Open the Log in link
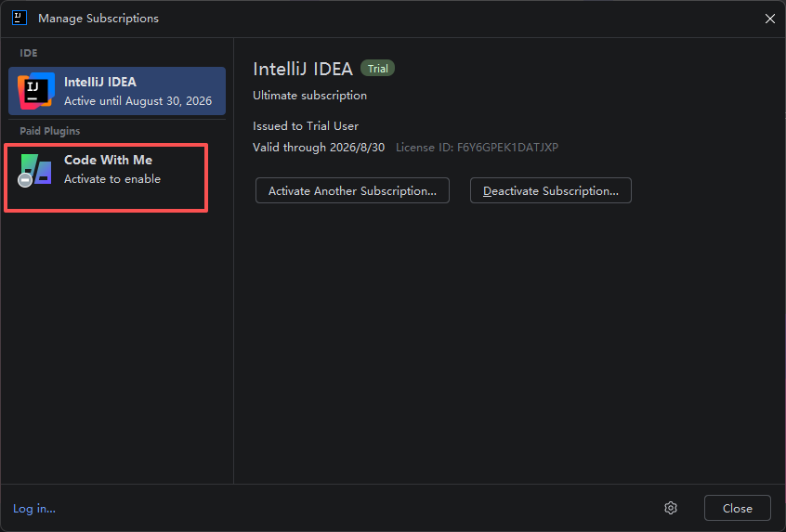Screen dimensions: 786x532 click(34, 509)
